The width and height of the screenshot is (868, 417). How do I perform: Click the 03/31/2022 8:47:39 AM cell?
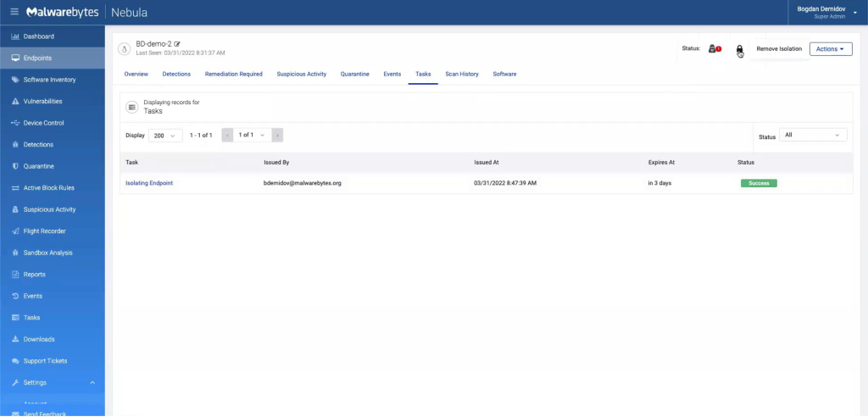click(x=505, y=183)
